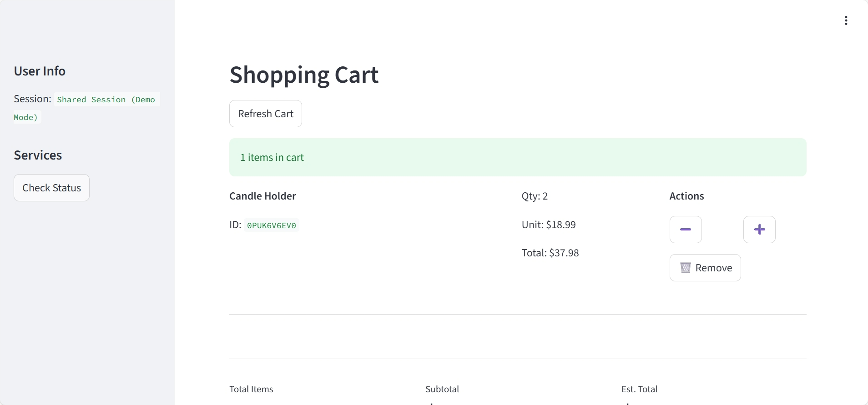This screenshot has height=405, width=868.
Task: Click the Remove button's text label
Action: (x=713, y=268)
